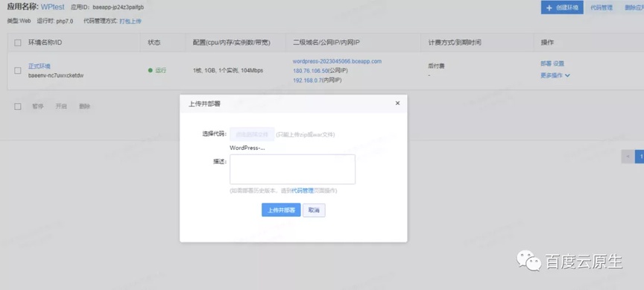644x290 pixels.
Task: Click the 二级域名/公网IP/内网IP column header
Action: tap(326, 42)
